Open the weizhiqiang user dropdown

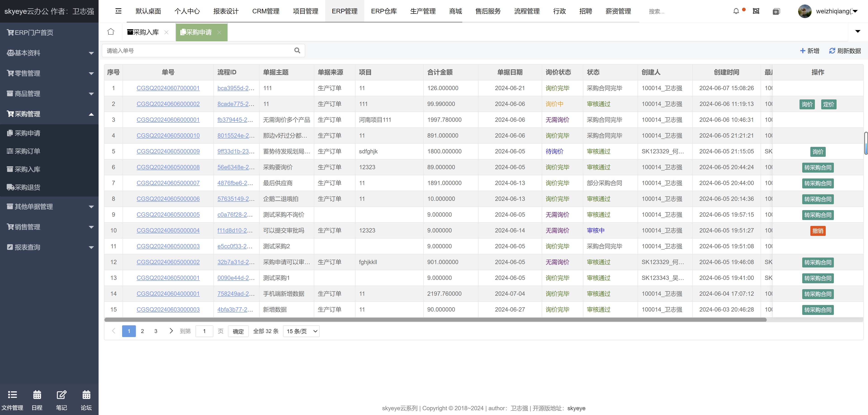[x=832, y=11]
